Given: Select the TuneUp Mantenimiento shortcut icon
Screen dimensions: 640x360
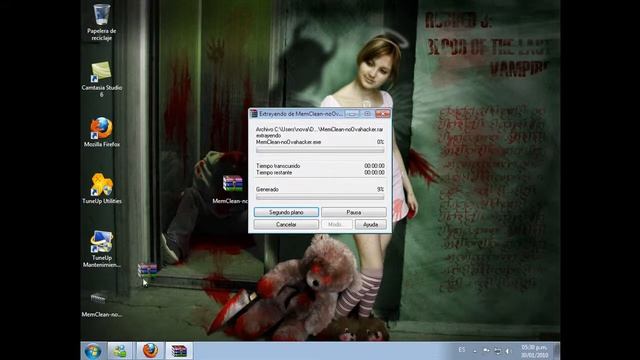Looking at the screenshot, I should (102, 249).
